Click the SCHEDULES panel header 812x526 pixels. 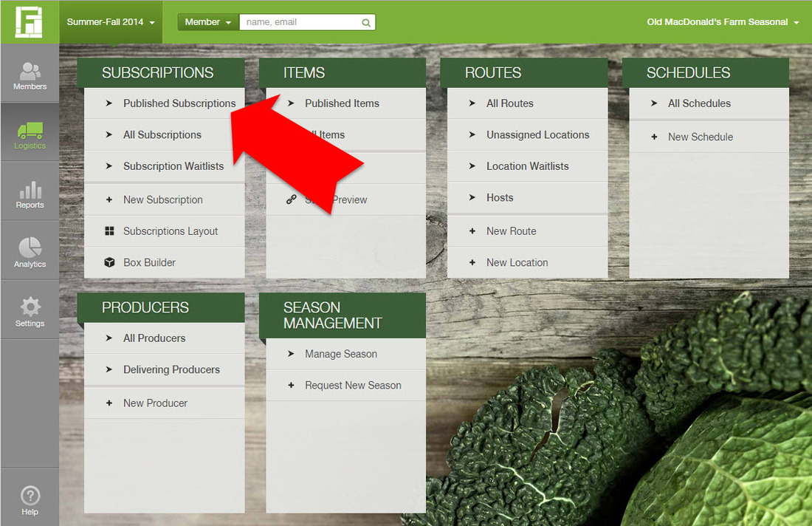[705, 72]
